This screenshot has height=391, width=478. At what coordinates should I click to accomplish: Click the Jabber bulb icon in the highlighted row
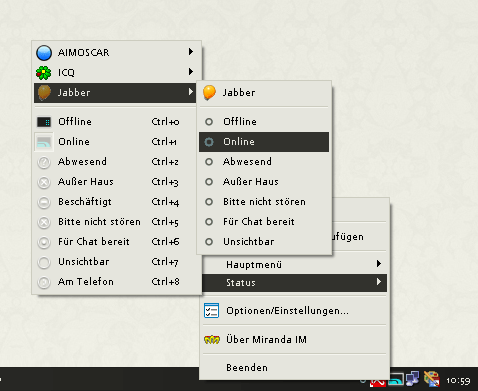(44, 92)
